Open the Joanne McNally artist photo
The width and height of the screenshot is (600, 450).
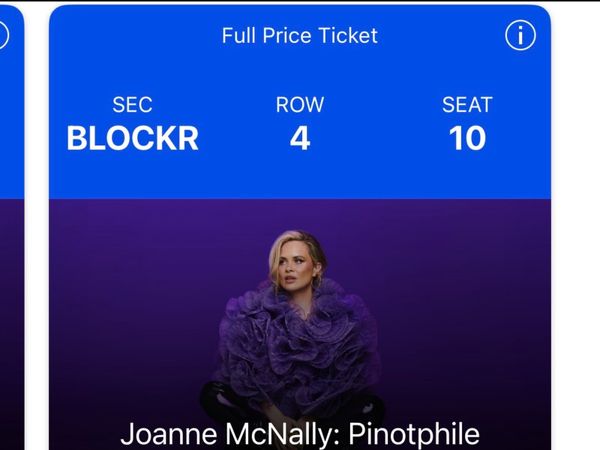pos(299,320)
